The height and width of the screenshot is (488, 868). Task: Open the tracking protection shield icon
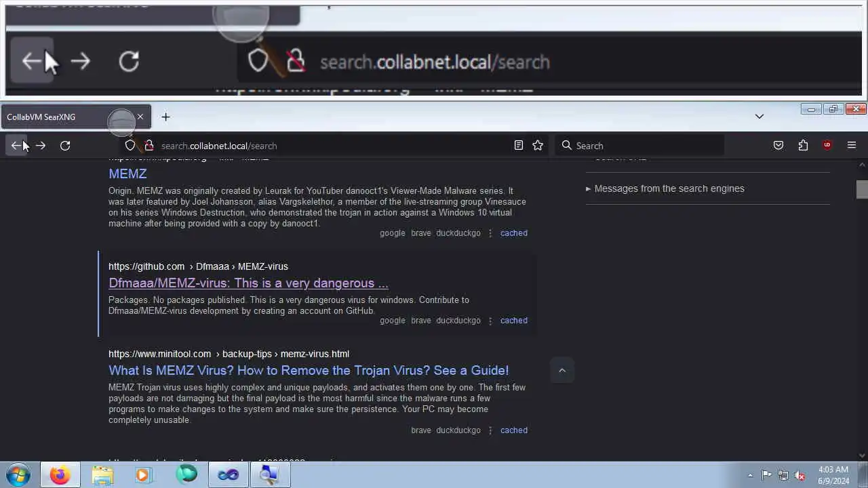(130, 146)
